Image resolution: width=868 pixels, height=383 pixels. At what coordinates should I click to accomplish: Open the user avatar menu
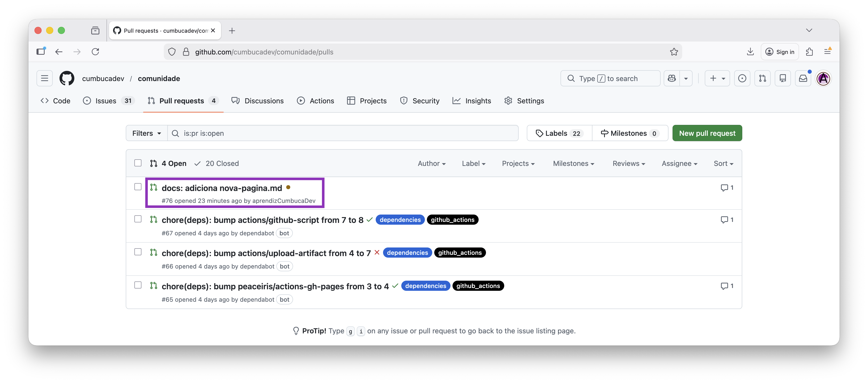(x=824, y=79)
